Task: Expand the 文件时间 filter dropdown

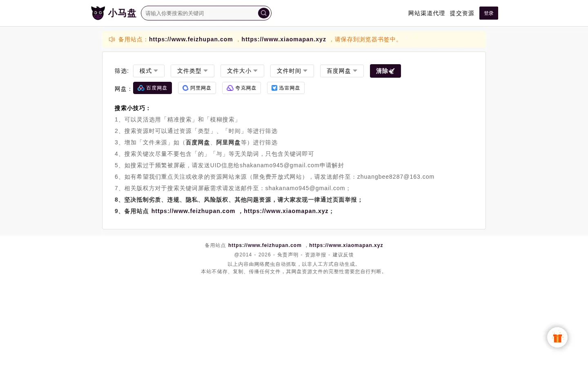Action: pos(292,71)
